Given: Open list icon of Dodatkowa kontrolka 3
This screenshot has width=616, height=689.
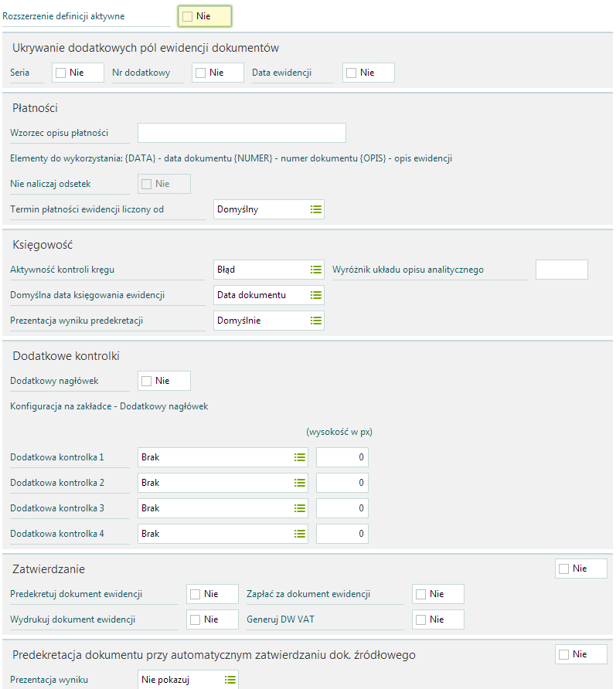Looking at the screenshot, I should coord(299,508).
